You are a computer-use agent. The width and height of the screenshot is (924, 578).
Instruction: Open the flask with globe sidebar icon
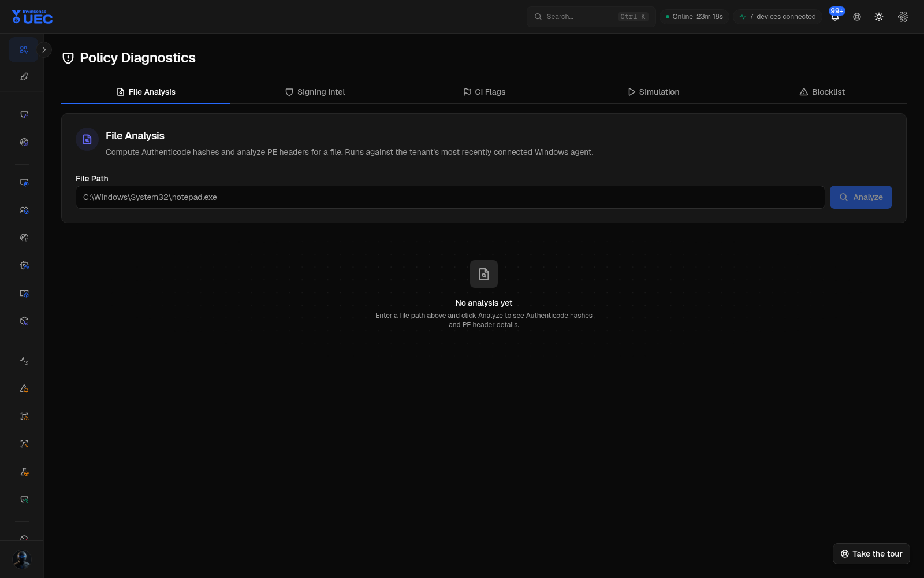pyautogui.click(x=24, y=472)
